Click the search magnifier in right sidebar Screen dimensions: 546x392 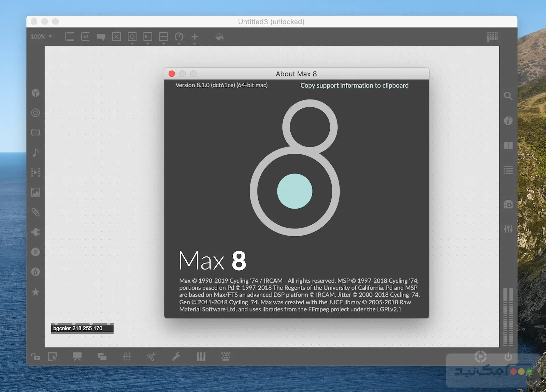coord(508,96)
